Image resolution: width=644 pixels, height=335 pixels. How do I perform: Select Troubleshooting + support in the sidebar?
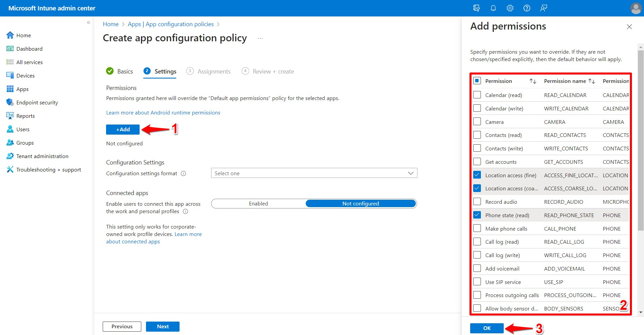pos(49,170)
